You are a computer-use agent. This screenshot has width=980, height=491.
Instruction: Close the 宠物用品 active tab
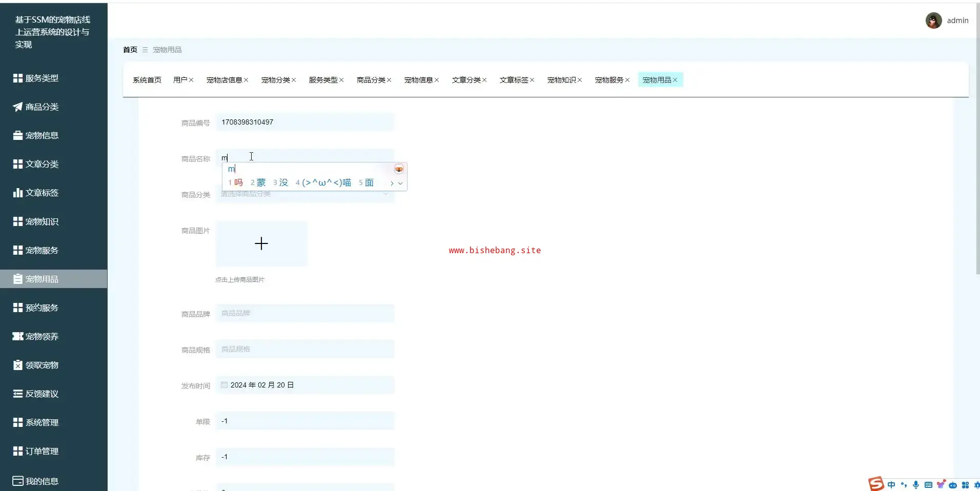point(675,80)
